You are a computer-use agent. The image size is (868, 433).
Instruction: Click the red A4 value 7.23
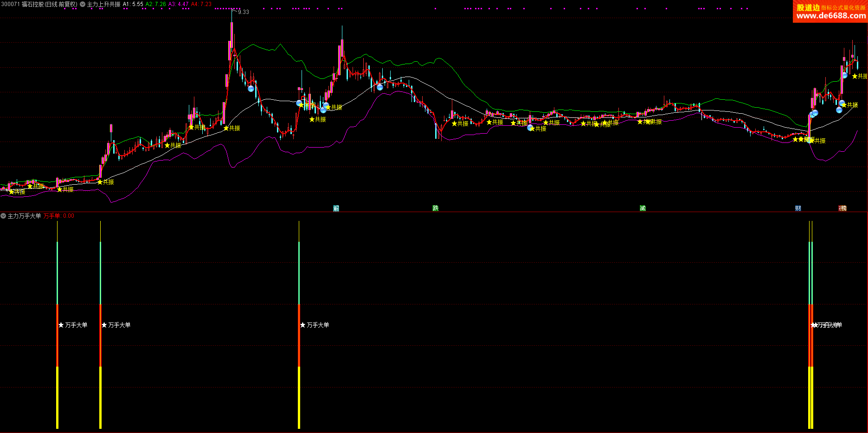pyautogui.click(x=201, y=4)
